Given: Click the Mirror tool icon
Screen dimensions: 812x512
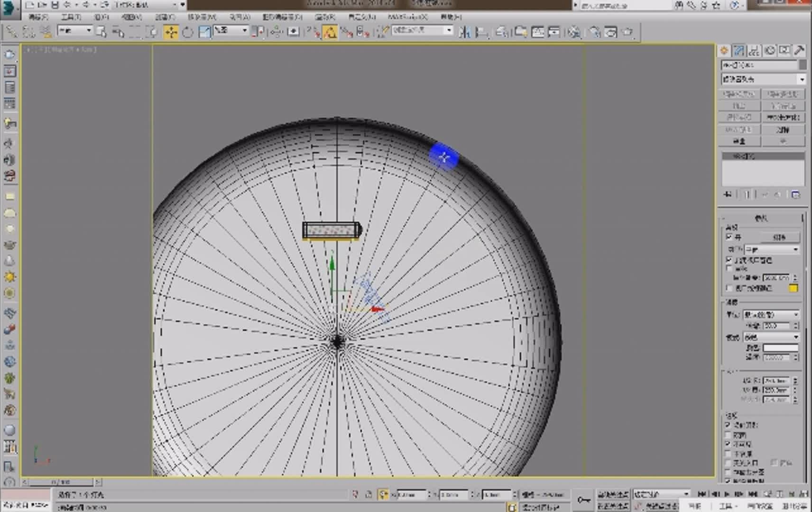Looking at the screenshot, I should tap(465, 32).
